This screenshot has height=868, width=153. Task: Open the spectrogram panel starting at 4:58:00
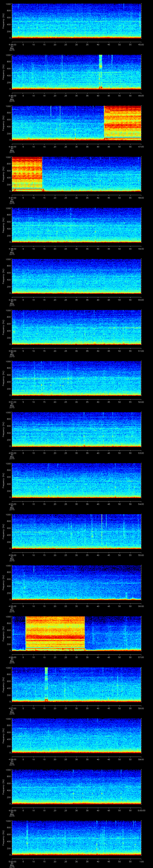coord(76,736)
